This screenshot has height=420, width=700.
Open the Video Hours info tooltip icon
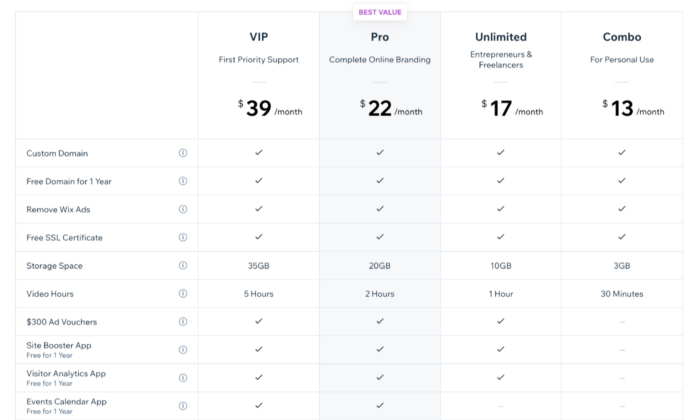click(183, 293)
